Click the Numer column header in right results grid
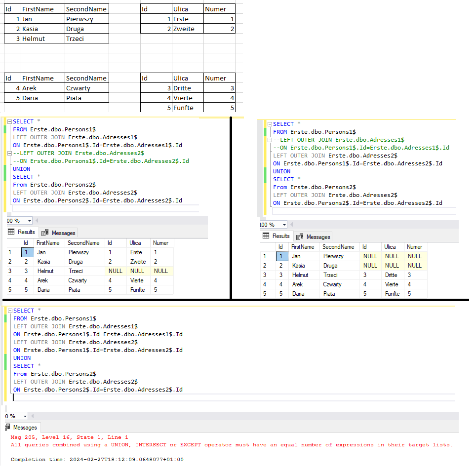Screen dimensions: 476x472 pyautogui.click(x=415, y=247)
